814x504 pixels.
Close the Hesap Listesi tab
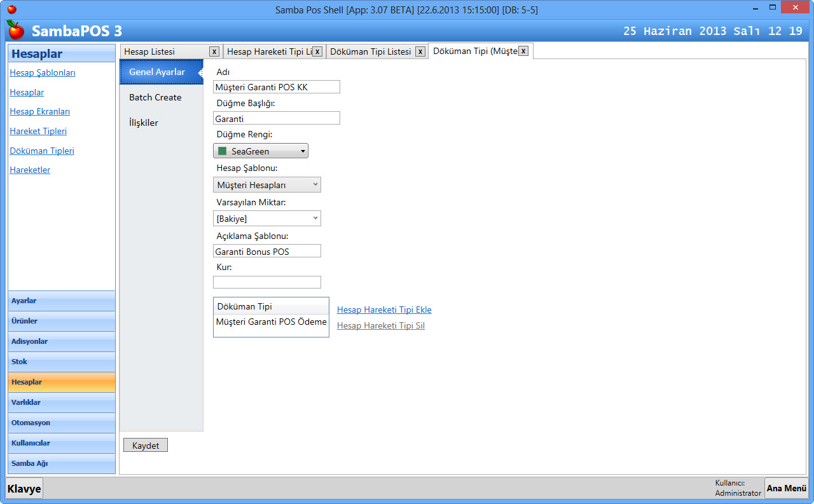point(214,51)
